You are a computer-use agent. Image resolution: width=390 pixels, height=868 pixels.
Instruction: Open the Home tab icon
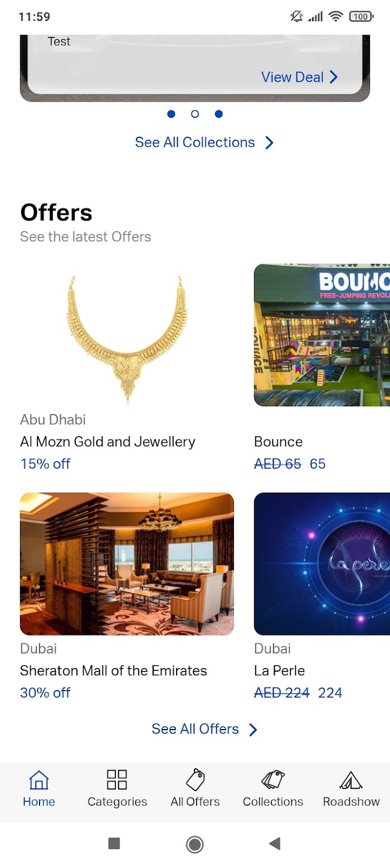[39, 779]
